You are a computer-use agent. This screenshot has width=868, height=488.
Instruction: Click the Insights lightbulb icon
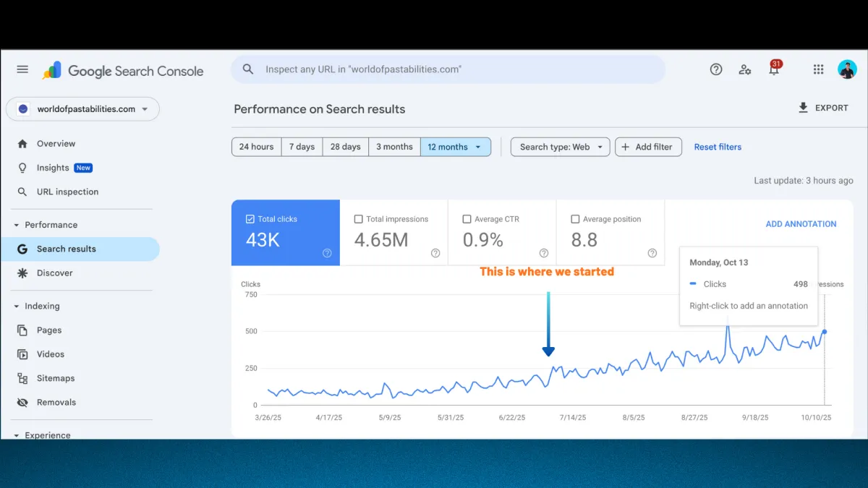(x=22, y=168)
